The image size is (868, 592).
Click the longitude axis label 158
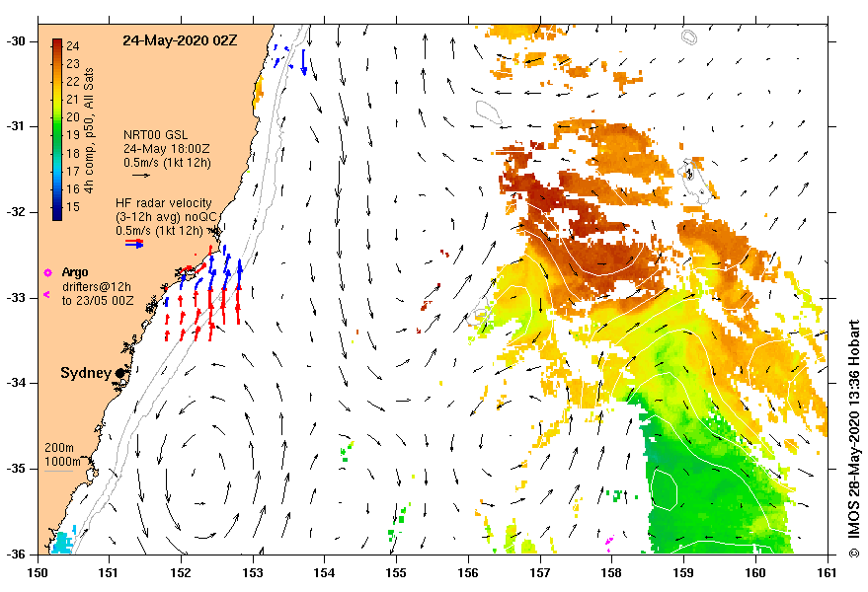pyautogui.click(x=611, y=573)
